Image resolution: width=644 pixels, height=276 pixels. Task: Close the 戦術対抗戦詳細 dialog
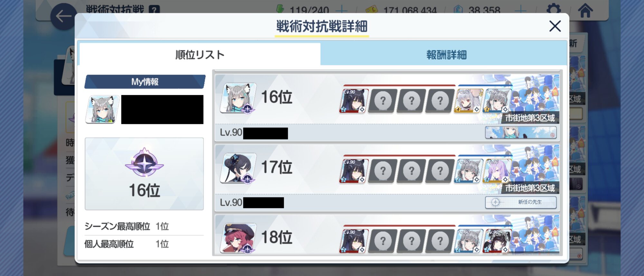click(x=555, y=26)
